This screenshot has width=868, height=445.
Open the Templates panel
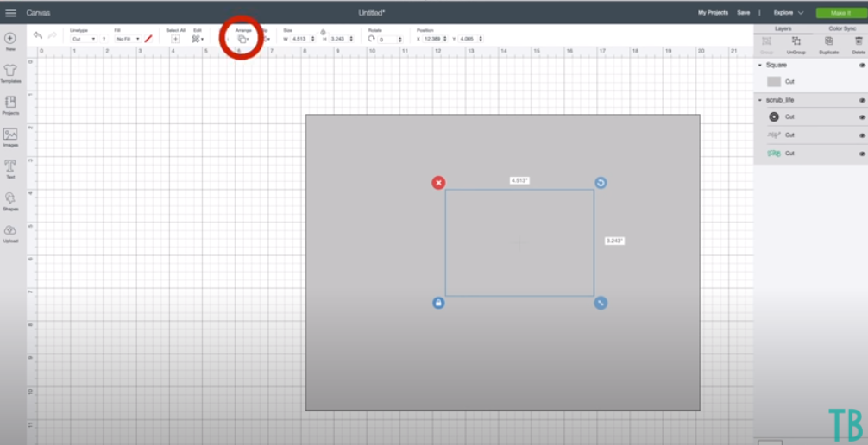point(10,73)
